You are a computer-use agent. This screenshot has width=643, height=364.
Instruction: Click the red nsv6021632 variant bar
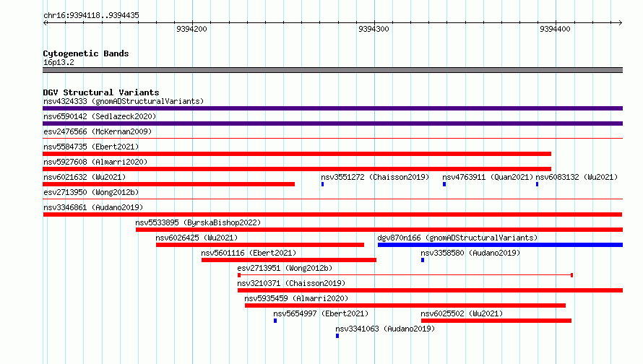(x=168, y=184)
